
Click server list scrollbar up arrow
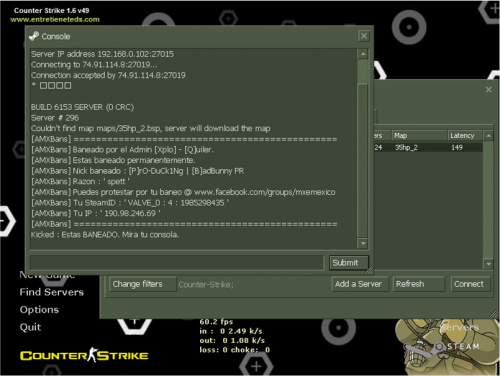488,136
